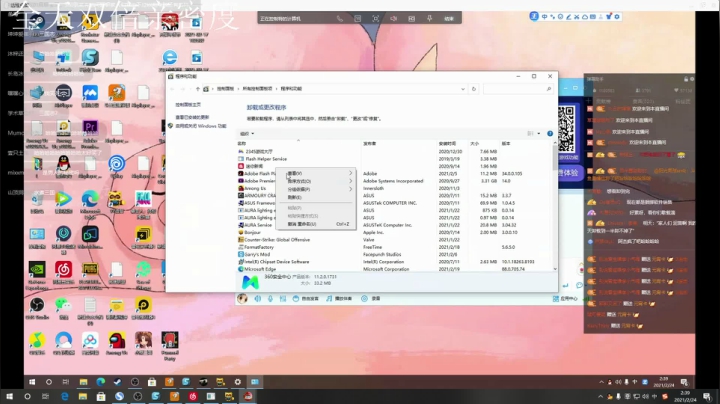
Task: Toggle speaker in voice chat bar
Action: tap(258, 299)
